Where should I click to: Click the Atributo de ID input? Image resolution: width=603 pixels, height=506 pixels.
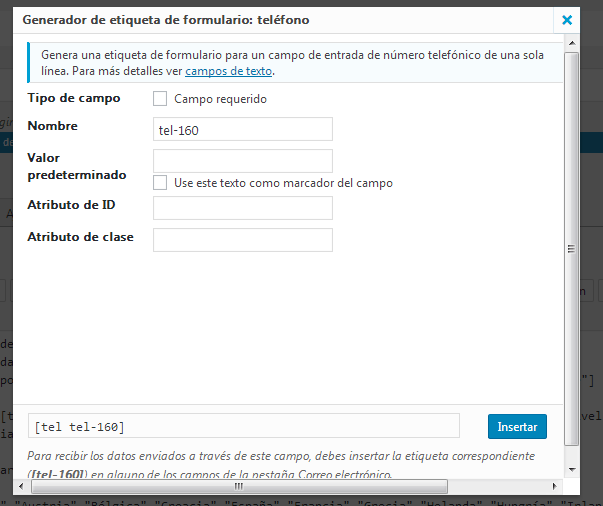(x=243, y=208)
